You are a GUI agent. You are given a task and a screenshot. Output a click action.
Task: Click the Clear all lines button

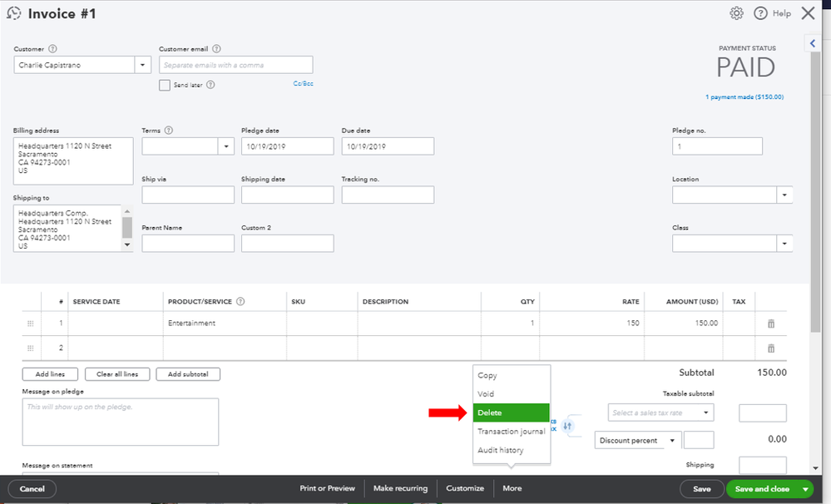(117, 374)
